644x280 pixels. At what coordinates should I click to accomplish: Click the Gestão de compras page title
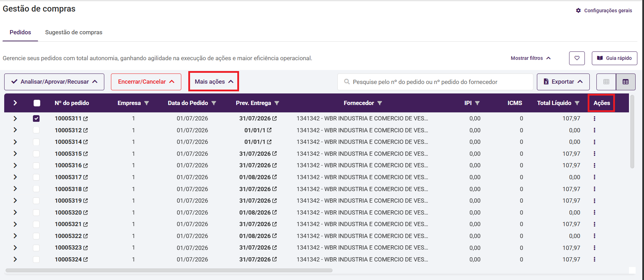(x=39, y=9)
